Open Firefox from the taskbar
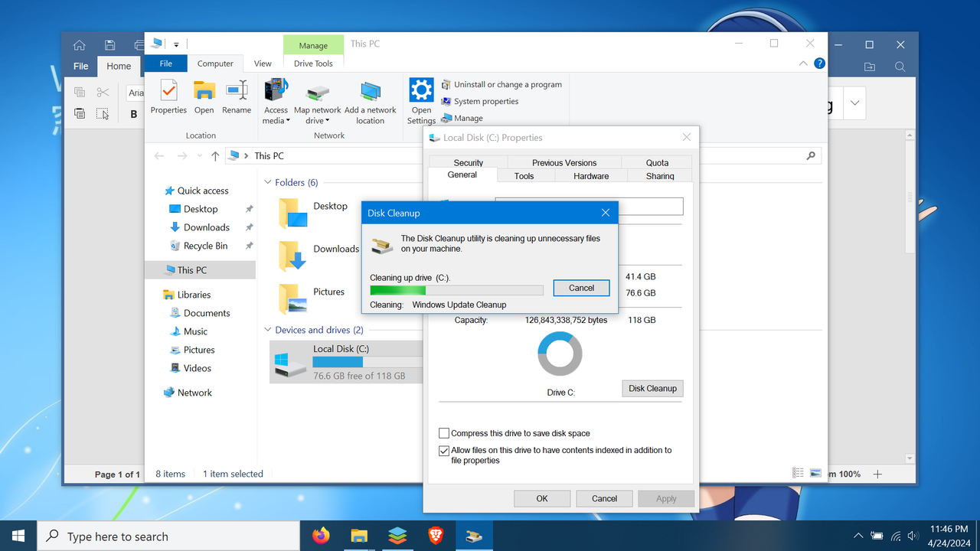 coord(321,536)
